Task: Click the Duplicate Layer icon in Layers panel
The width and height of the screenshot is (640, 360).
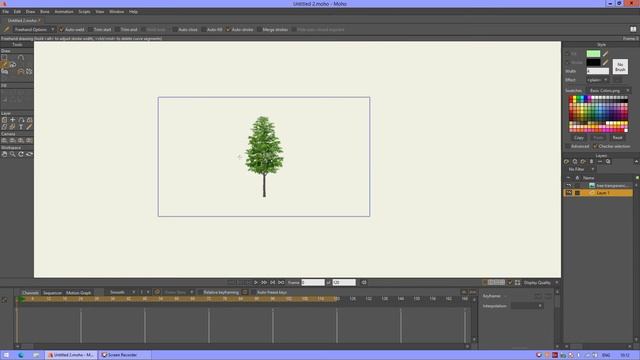Action: click(575, 162)
